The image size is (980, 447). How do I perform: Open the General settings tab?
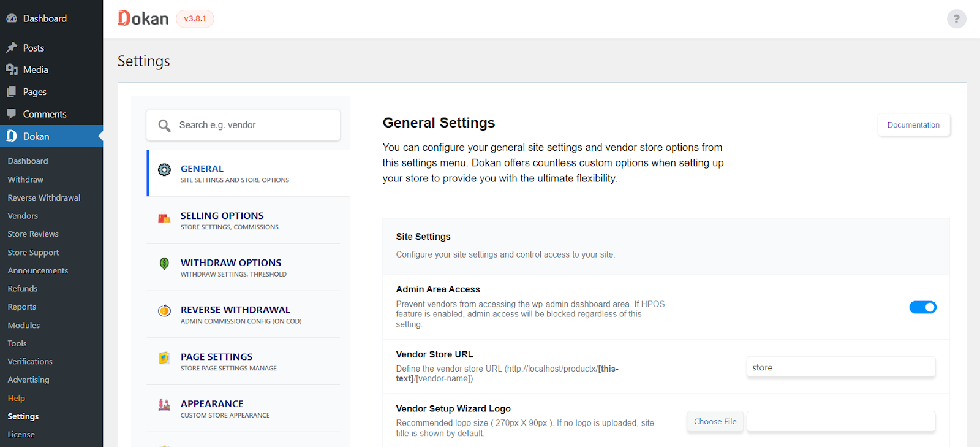click(x=249, y=173)
